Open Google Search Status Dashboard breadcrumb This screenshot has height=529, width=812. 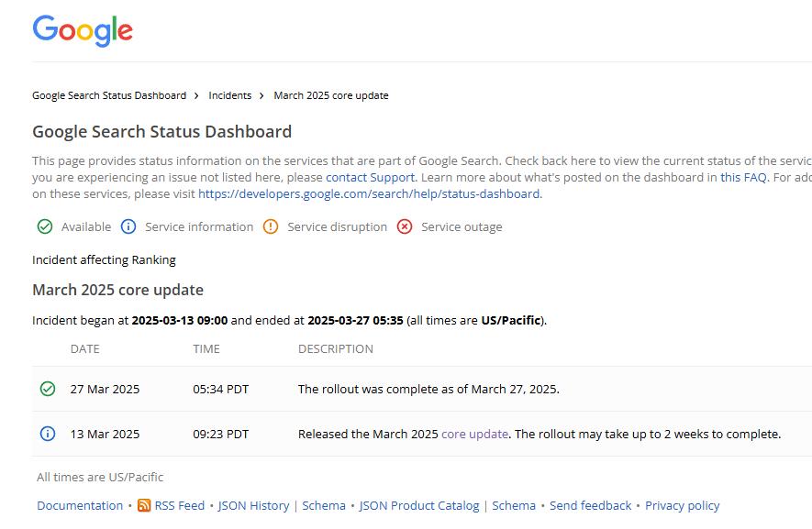coord(109,95)
